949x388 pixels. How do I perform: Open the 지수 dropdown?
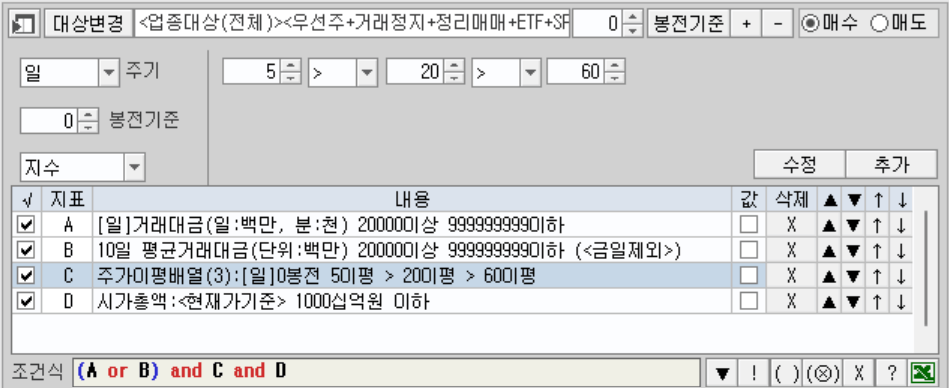coord(134,167)
